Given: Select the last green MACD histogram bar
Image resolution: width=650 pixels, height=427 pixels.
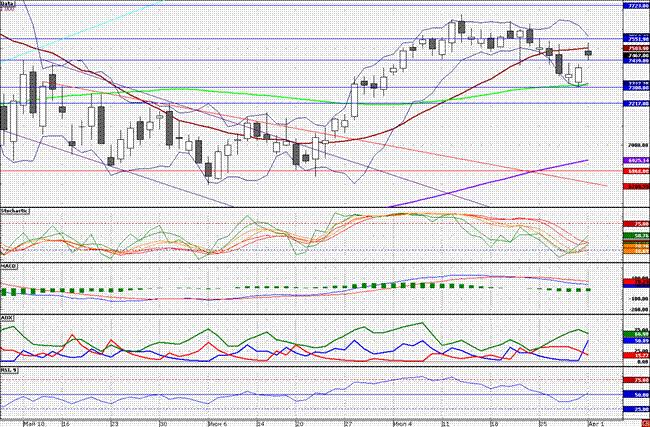Looking at the screenshot, I should (x=589, y=290).
